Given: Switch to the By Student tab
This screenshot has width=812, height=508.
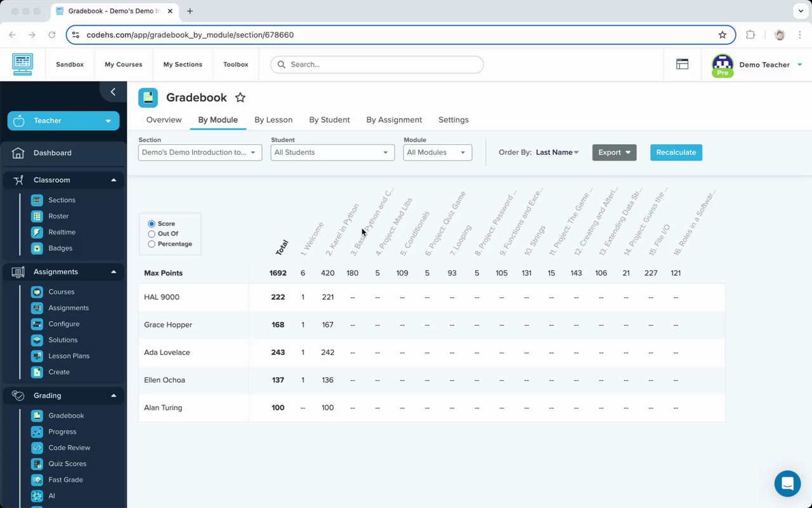Looking at the screenshot, I should 329,119.
